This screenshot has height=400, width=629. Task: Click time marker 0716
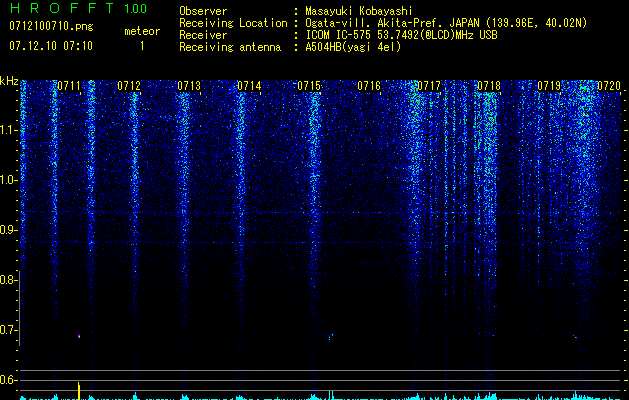tap(369, 86)
